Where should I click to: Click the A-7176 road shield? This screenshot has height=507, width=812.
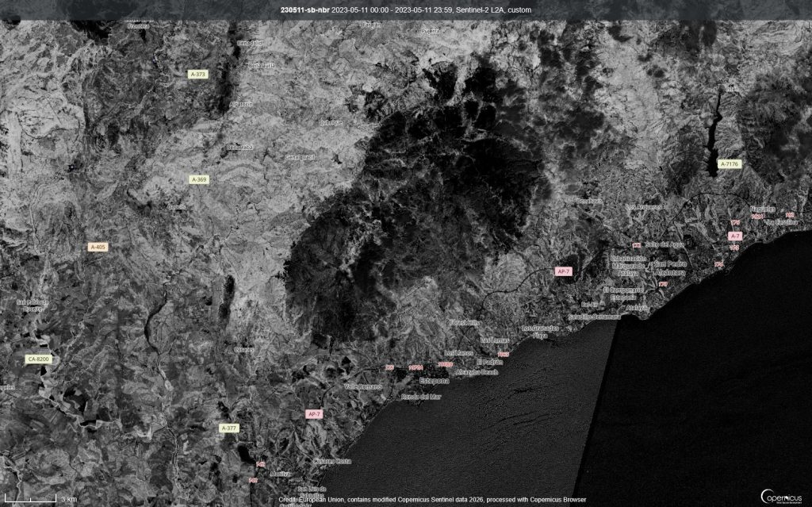730,163
